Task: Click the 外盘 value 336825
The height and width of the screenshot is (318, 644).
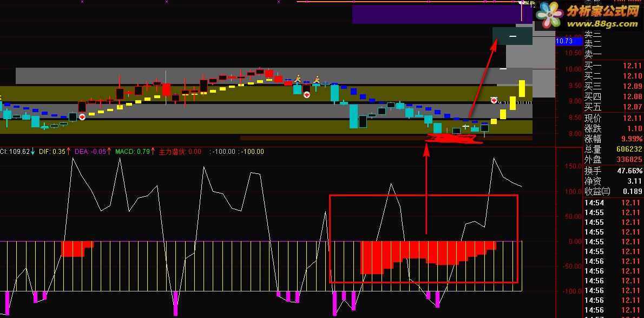Action: (629, 160)
